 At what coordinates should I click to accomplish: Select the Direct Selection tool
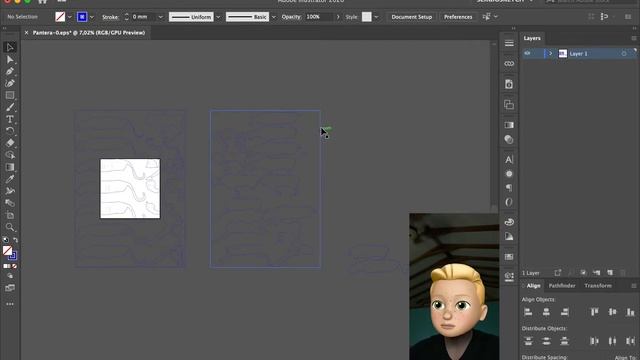click(x=10, y=60)
